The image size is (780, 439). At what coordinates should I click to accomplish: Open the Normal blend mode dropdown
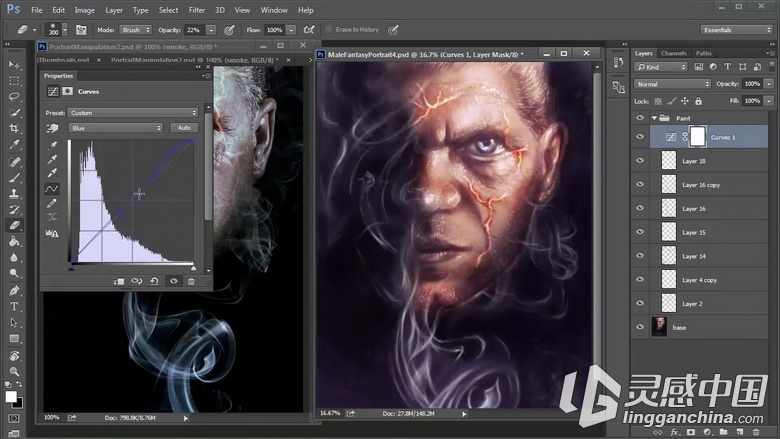pos(672,84)
